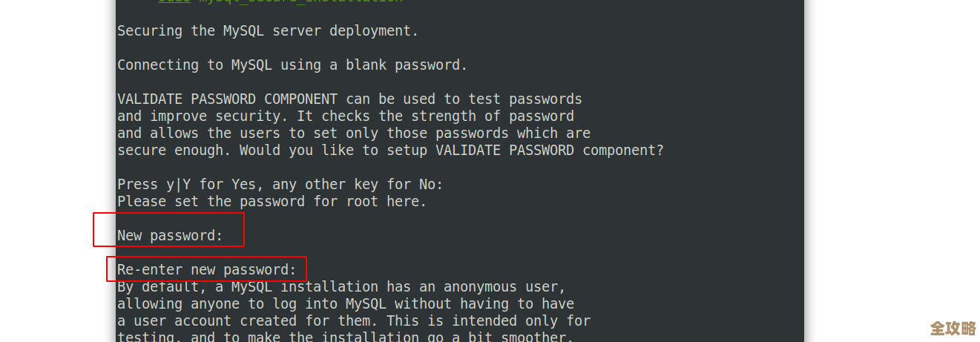Click "Please set the password for root here."
Image resolution: width=980 pixels, height=342 pixels.
pyautogui.click(x=272, y=201)
